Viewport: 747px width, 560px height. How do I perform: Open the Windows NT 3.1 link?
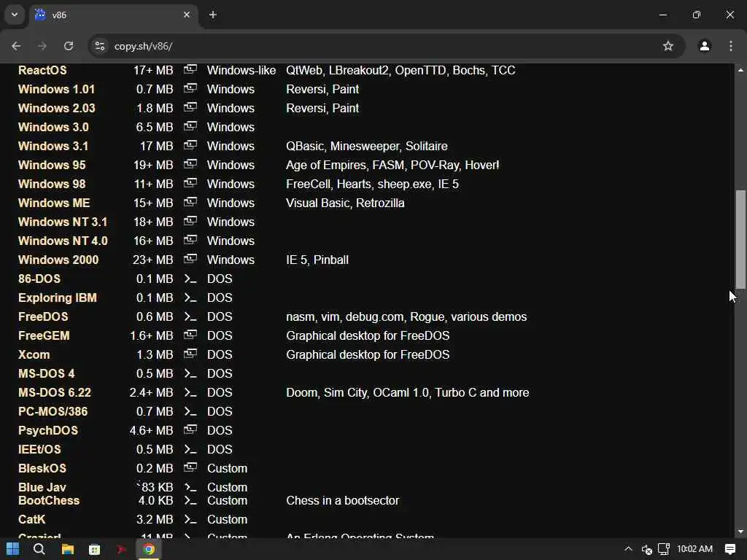point(63,222)
